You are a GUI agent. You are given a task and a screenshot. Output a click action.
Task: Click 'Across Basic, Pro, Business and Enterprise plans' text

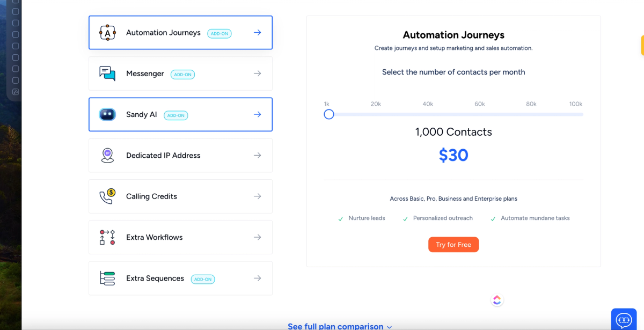(453, 199)
